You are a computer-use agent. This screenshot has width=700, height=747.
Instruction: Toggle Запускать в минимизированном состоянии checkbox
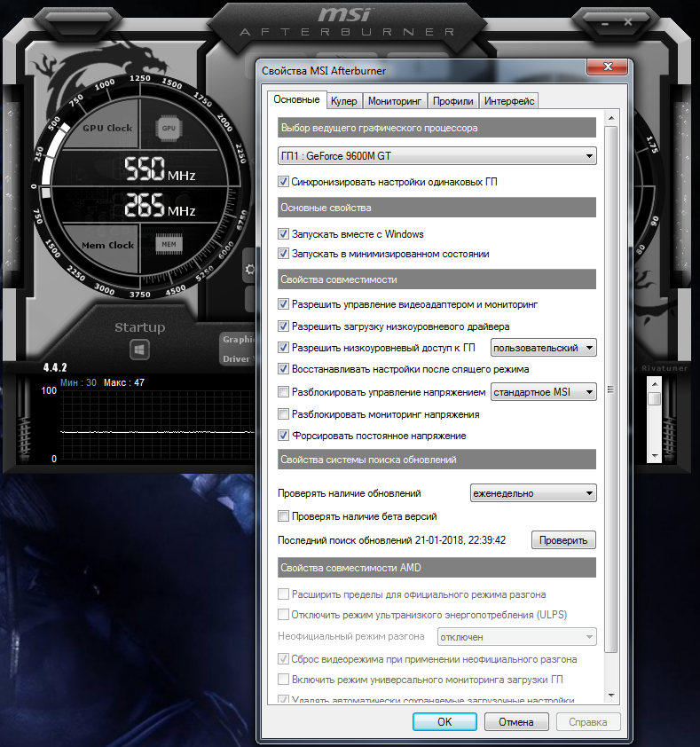284,254
